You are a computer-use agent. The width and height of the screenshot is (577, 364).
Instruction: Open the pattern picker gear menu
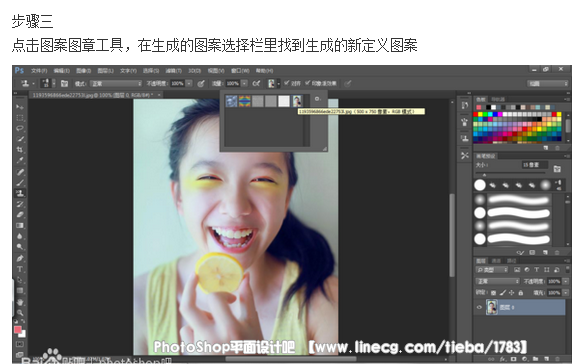(317, 99)
